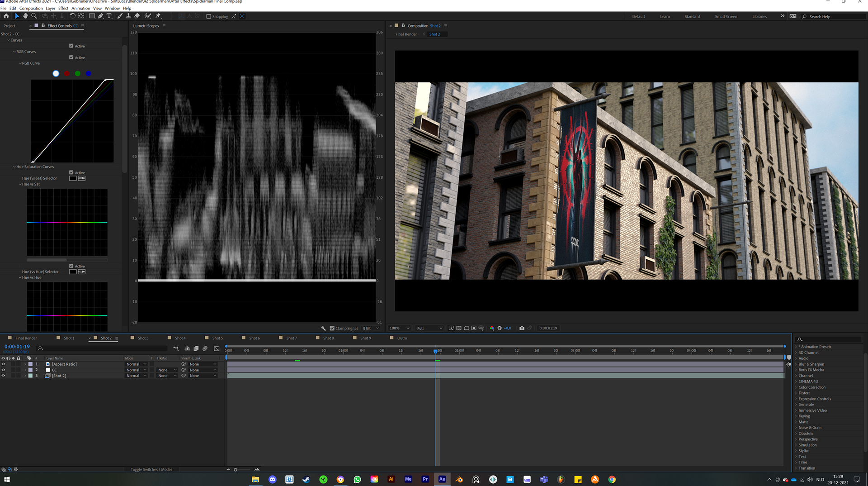Toggle the Hue vs Hue Active checkbox
This screenshot has width=868, height=486.
click(71, 266)
